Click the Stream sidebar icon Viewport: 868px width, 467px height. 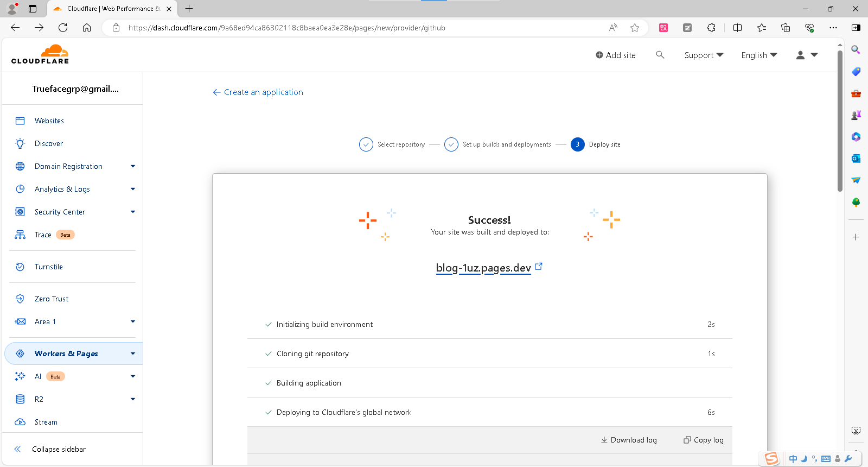click(x=20, y=422)
